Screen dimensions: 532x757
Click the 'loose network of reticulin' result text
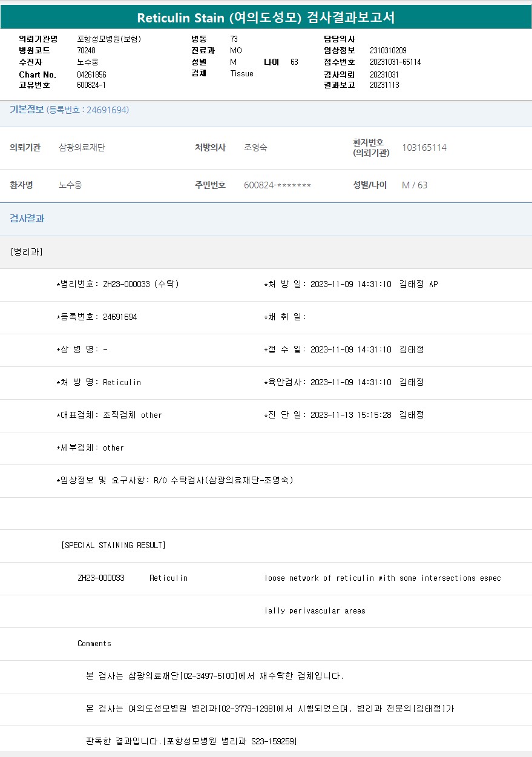[x=383, y=578]
